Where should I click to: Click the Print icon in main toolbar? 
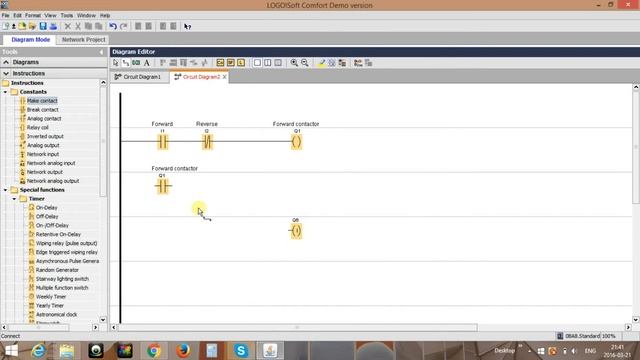point(53,27)
